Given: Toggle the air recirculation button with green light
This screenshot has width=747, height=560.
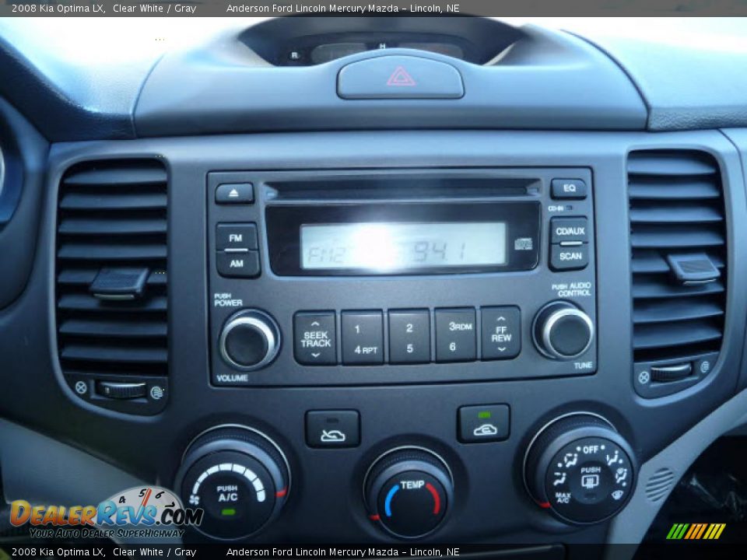Looking at the screenshot, I should 483,423.
